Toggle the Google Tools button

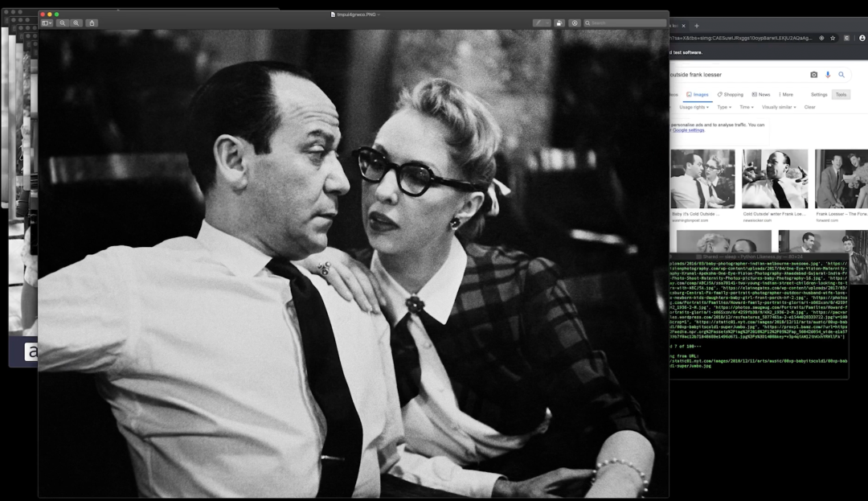(x=841, y=95)
